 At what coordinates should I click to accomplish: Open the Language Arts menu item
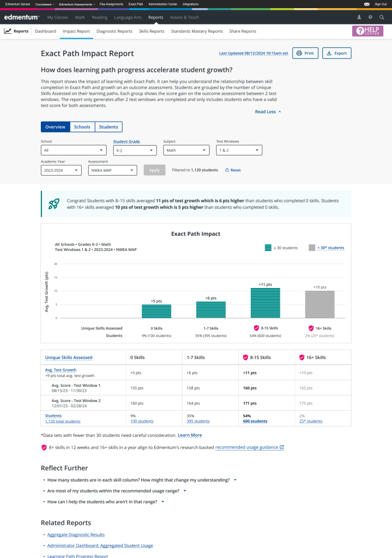click(x=128, y=17)
